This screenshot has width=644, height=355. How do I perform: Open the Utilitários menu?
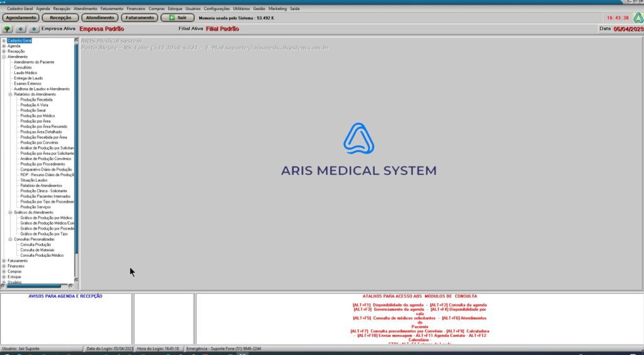point(241,9)
